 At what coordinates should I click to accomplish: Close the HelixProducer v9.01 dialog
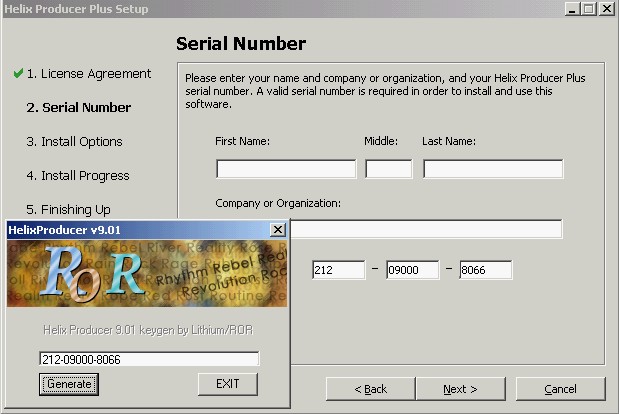pos(278,230)
